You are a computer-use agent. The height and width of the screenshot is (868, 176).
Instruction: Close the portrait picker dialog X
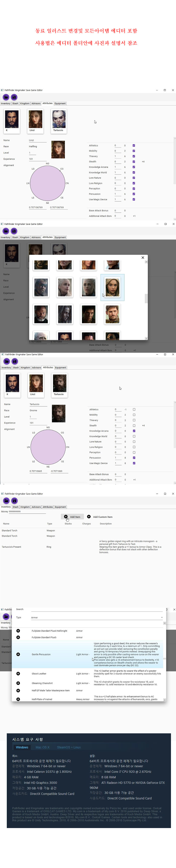(143, 258)
